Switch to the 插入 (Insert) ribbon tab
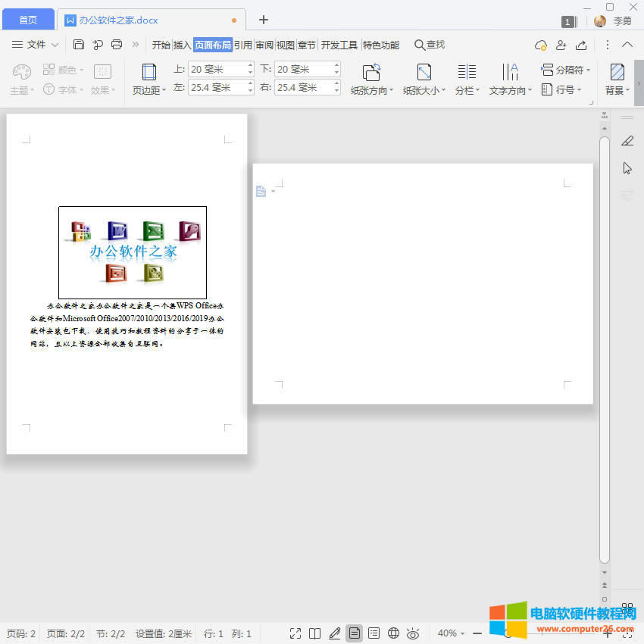The image size is (644, 644). point(182,45)
